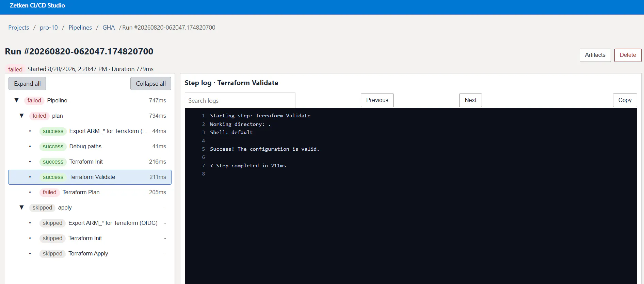Viewport: 644px width, 284px height.
Task: Click the failed status badge under run title
Action: 15,69
